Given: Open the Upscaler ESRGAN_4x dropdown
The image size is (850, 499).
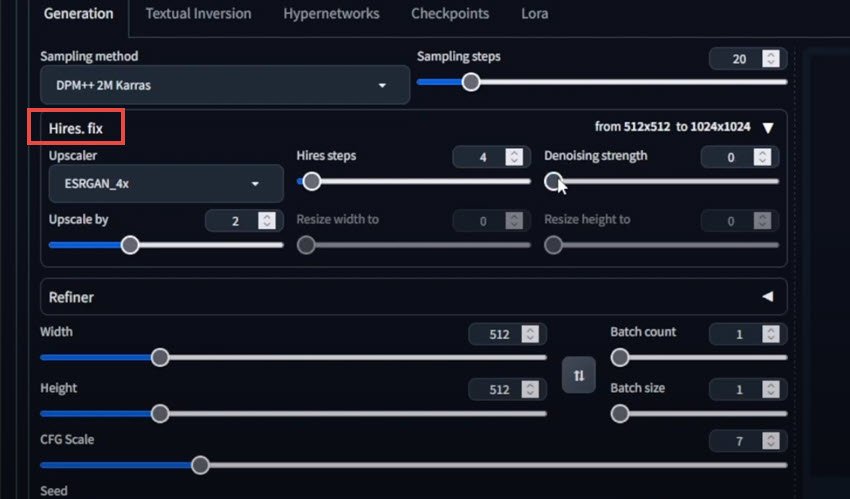Looking at the screenshot, I should [x=166, y=184].
